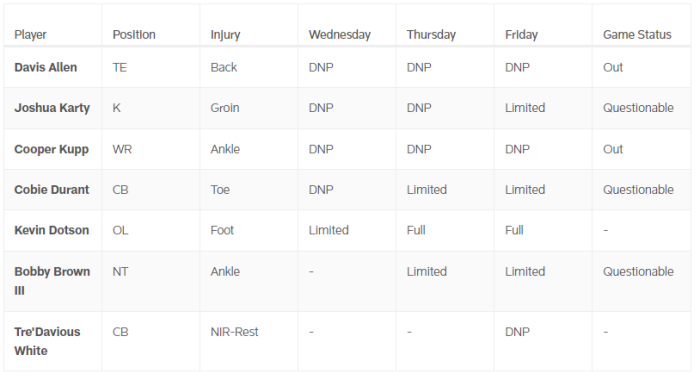Select player name Davis Allen

pos(46,67)
